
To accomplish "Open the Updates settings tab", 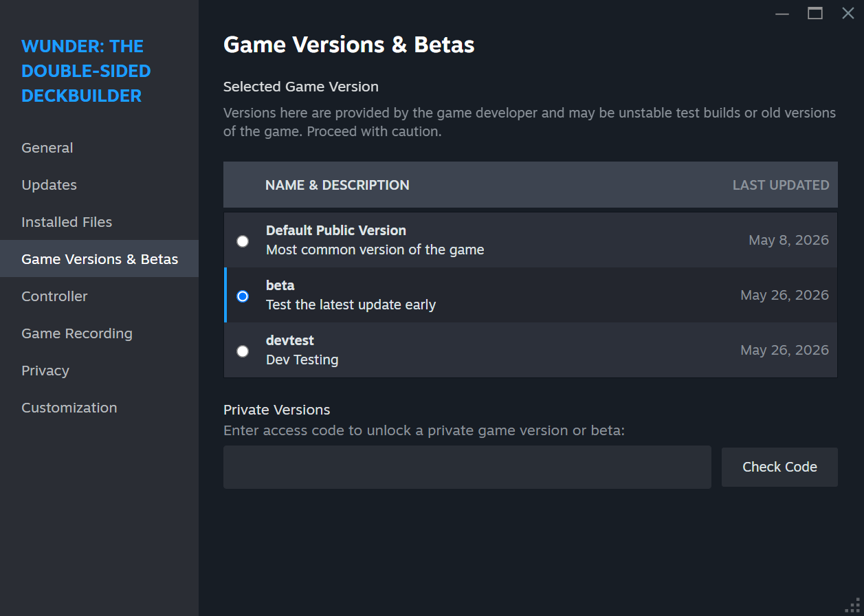I will click(x=99, y=185).
